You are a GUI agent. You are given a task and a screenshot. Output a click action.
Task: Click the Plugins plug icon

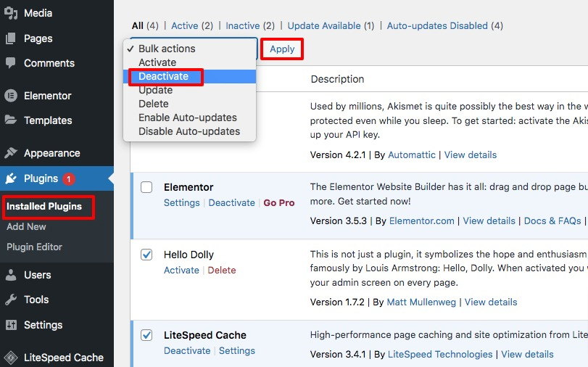pyautogui.click(x=11, y=178)
